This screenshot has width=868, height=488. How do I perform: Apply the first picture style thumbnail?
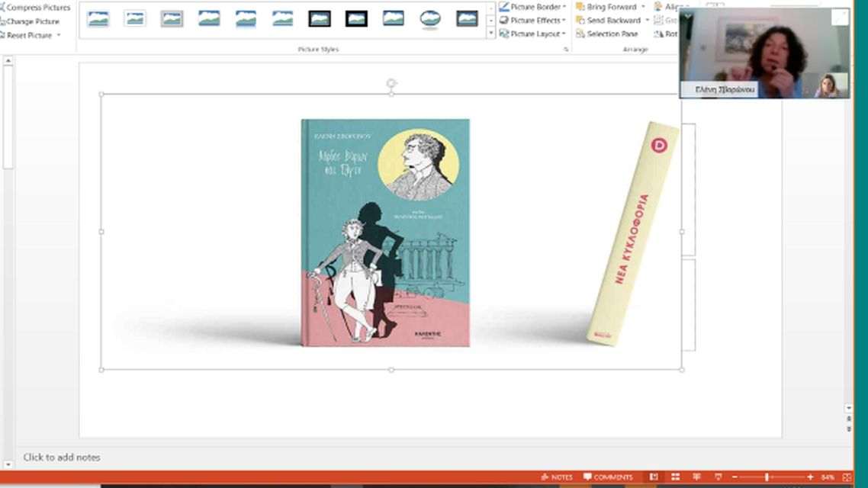(x=98, y=19)
